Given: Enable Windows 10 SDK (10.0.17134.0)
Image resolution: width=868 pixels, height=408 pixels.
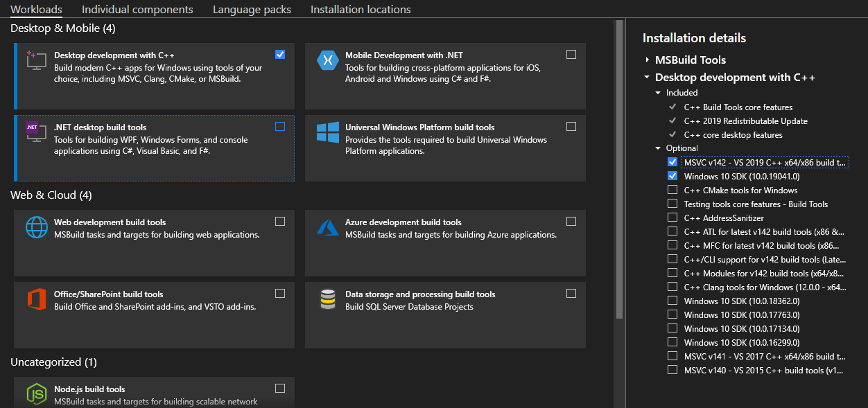Looking at the screenshot, I should point(672,328).
